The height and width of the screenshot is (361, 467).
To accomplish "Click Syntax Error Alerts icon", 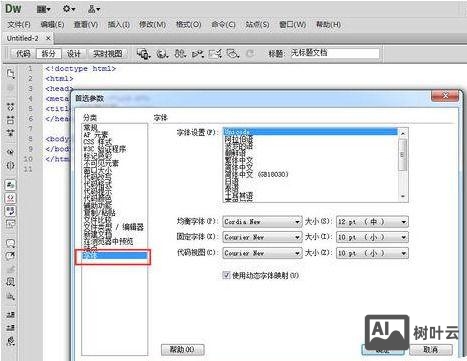I will tap(10, 224).
